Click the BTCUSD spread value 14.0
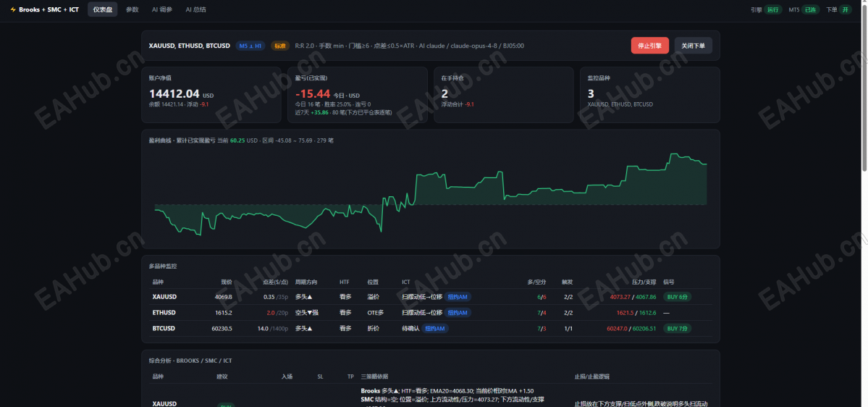This screenshot has height=407, width=868. 263,328
